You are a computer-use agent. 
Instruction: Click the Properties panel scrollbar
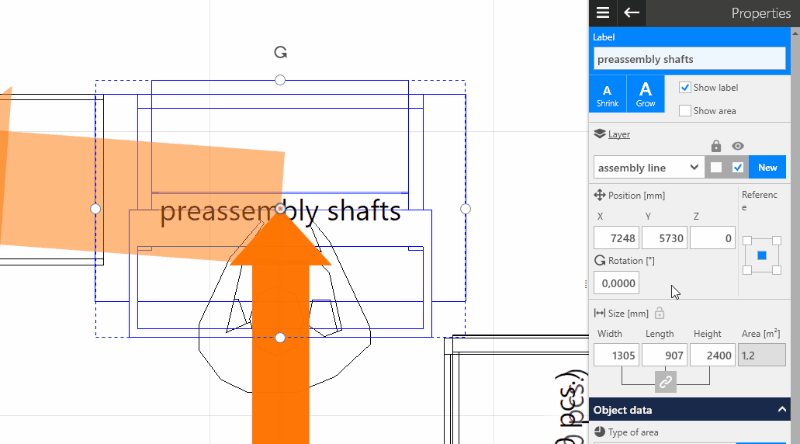tap(795, 235)
